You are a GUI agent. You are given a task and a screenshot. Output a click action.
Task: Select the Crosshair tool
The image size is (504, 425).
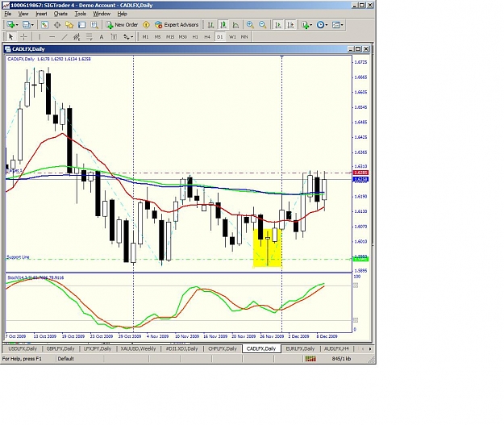23,37
